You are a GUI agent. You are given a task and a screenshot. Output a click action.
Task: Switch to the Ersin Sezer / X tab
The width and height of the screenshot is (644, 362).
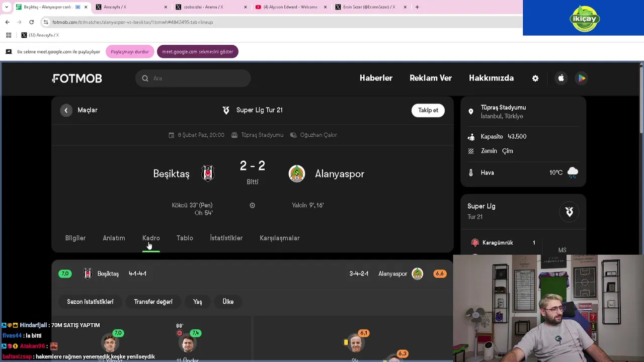(x=371, y=7)
